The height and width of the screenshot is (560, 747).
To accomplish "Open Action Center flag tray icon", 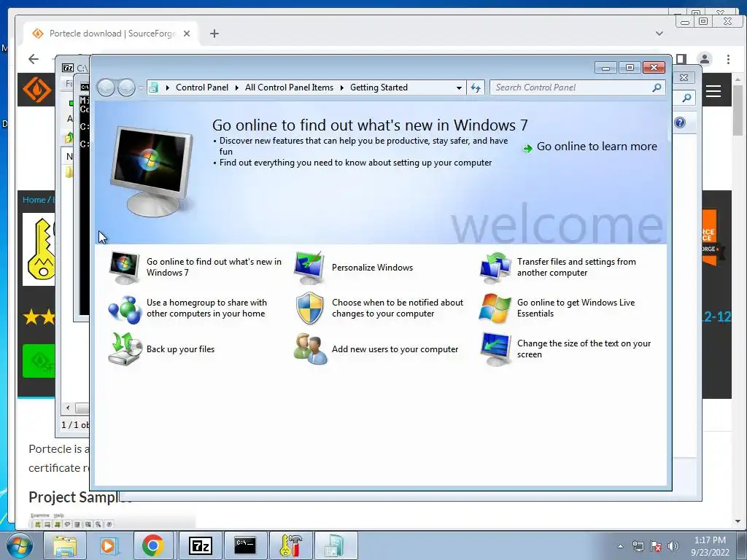I will pyautogui.click(x=656, y=546).
